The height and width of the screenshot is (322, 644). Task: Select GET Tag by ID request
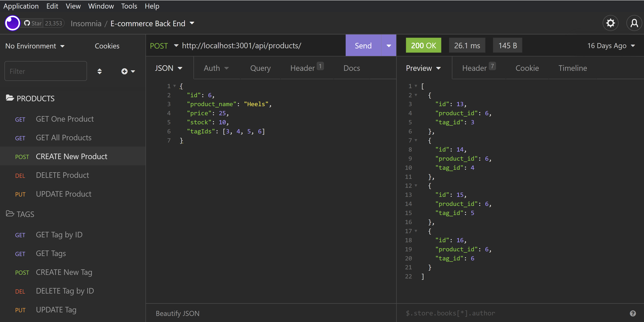click(73, 235)
